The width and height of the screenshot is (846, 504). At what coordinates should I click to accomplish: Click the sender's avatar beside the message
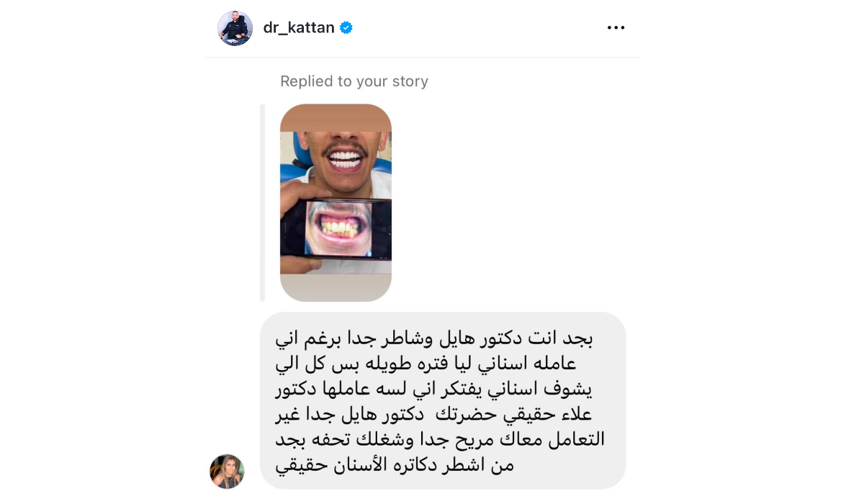[x=227, y=471]
